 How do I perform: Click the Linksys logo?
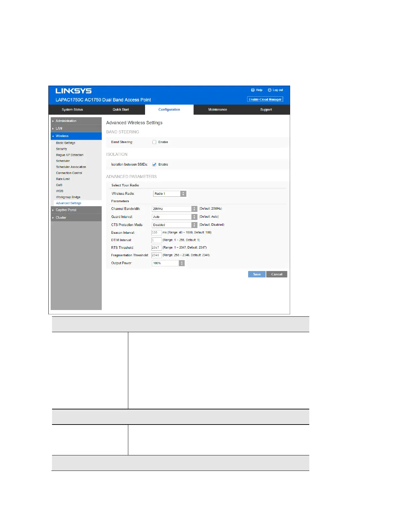click(x=74, y=91)
